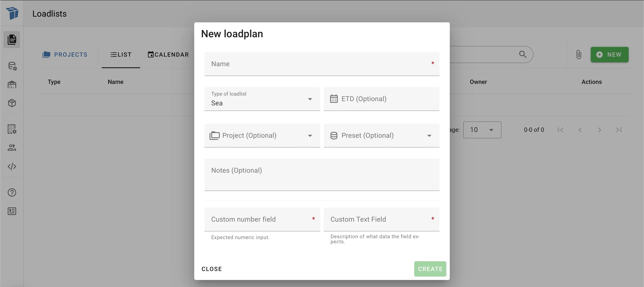
Task: Switch to the PROJECTS tab
Action: pos(65,55)
